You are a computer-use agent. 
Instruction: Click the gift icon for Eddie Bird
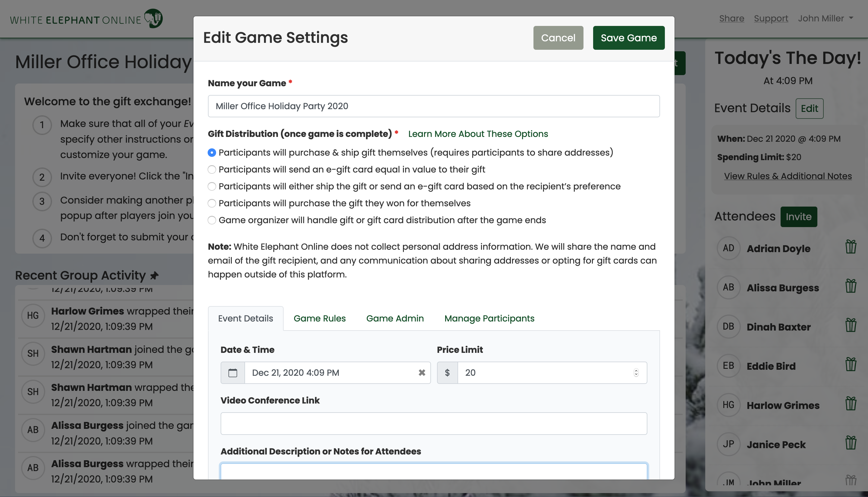(851, 364)
